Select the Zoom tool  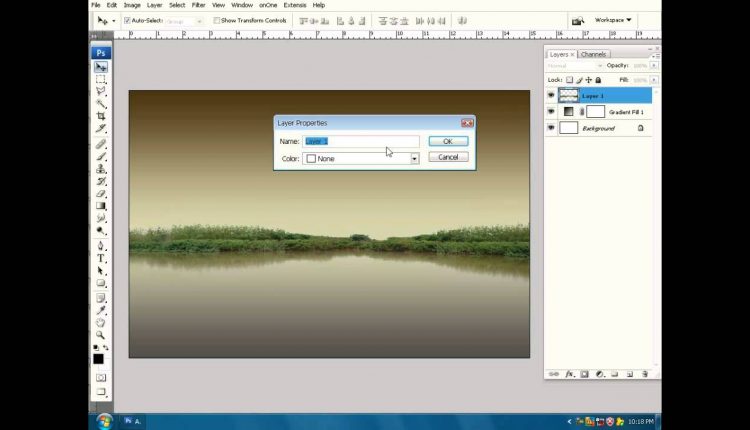click(100, 335)
